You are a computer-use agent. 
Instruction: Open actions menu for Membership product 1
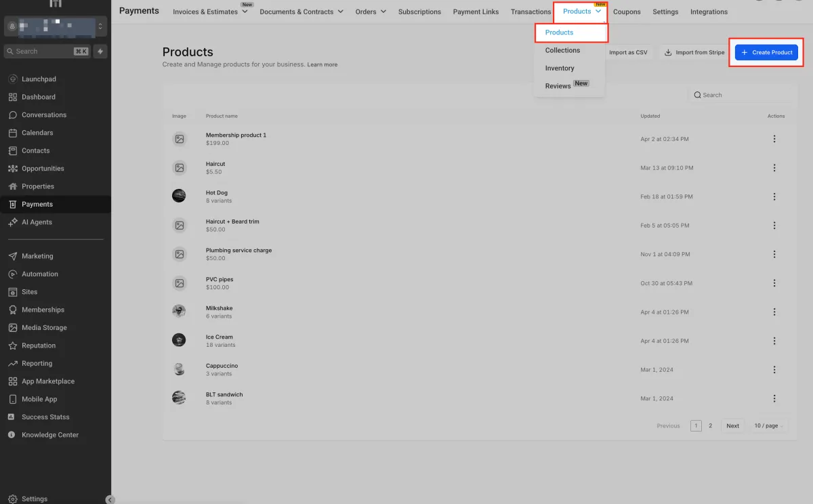774,139
